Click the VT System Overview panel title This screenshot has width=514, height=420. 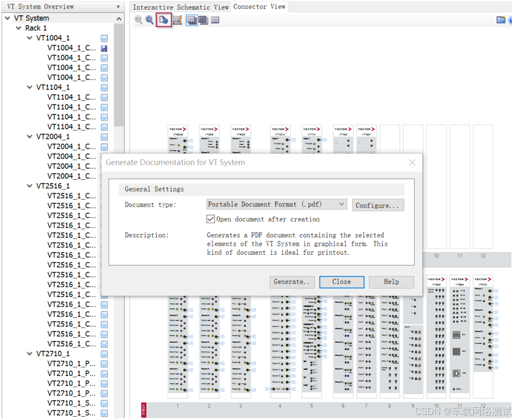click(x=41, y=7)
